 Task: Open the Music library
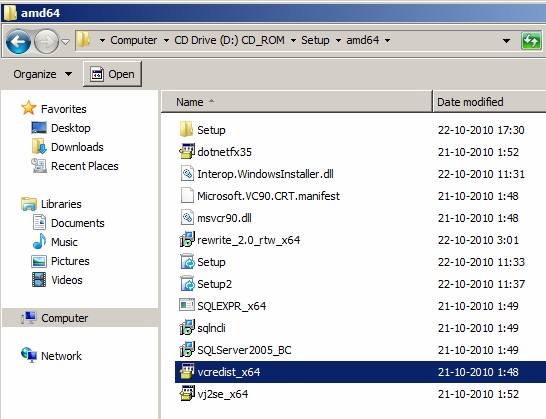pyautogui.click(x=64, y=242)
